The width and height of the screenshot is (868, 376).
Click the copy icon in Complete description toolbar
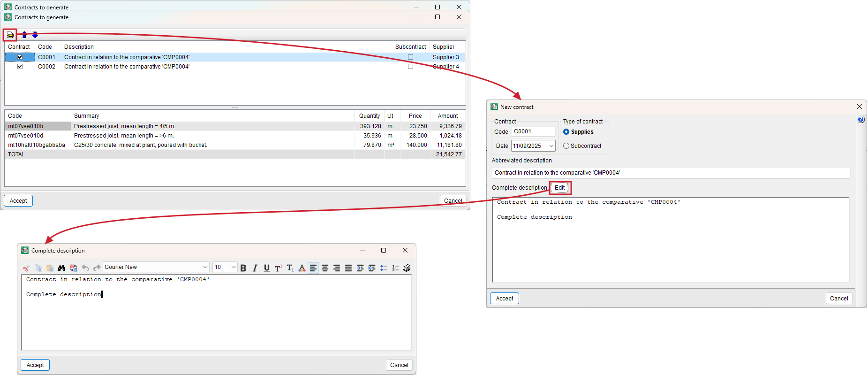click(38, 268)
